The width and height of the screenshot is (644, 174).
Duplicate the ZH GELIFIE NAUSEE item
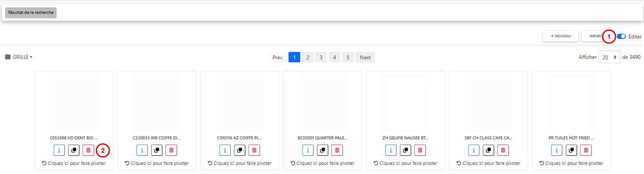pos(405,150)
